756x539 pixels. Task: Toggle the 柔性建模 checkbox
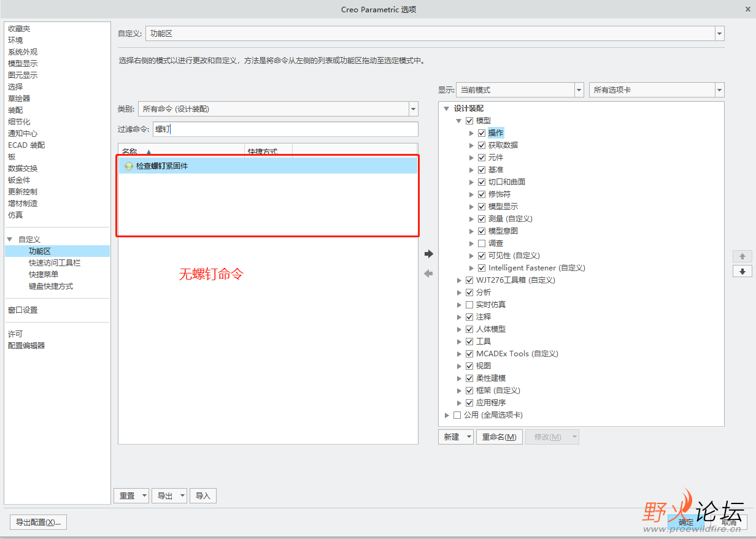pyautogui.click(x=469, y=378)
